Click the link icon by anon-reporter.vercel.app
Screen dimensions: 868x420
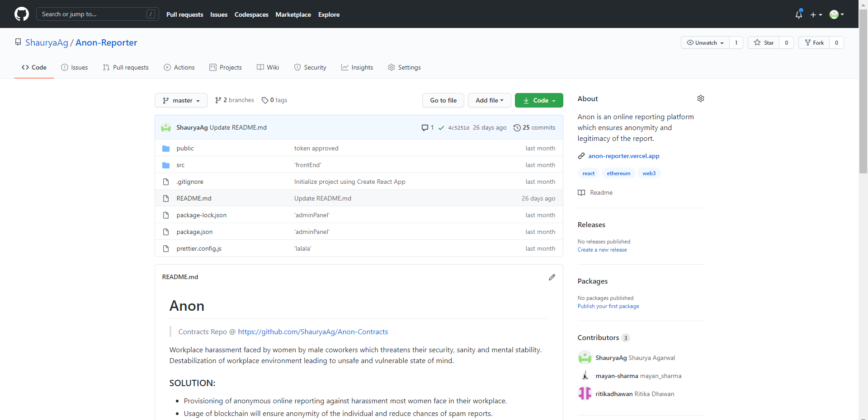click(x=581, y=156)
